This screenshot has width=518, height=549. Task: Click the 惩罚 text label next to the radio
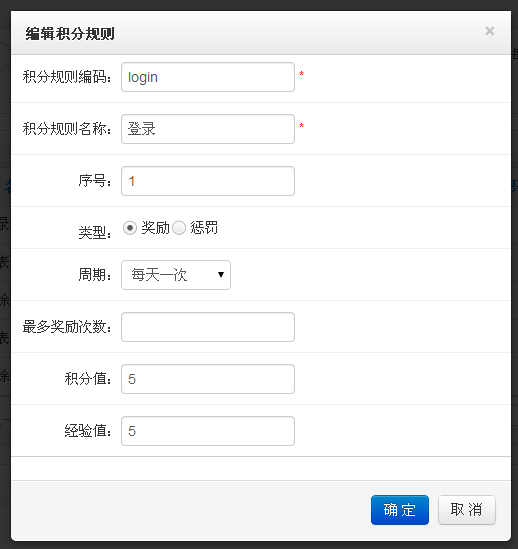point(204,228)
